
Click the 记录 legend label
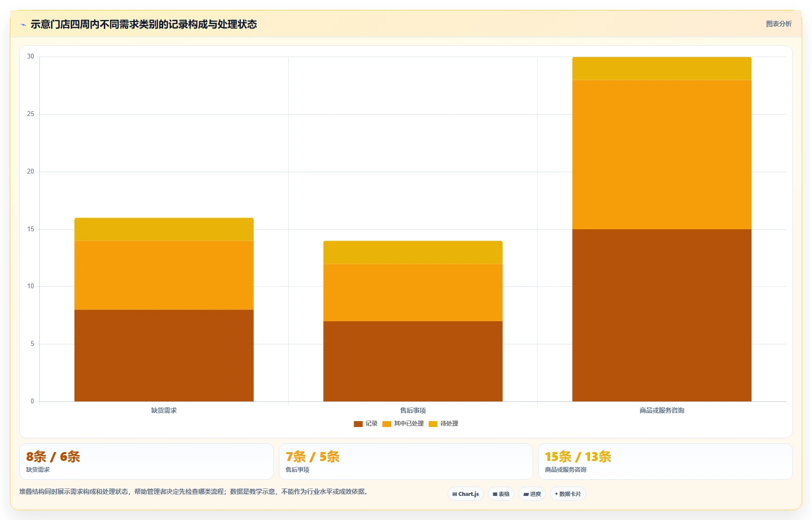click(371, 424)
